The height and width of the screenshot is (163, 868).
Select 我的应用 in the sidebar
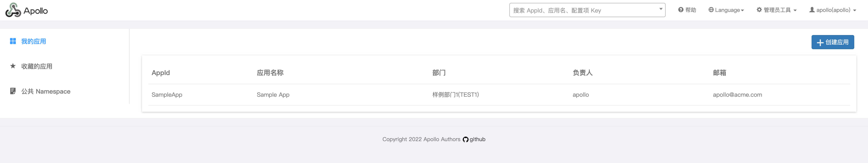point(33,41)
